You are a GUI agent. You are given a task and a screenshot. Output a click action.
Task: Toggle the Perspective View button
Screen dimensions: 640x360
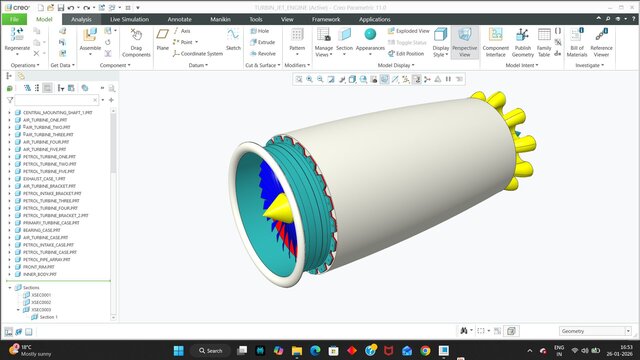(x=464, y=42)
